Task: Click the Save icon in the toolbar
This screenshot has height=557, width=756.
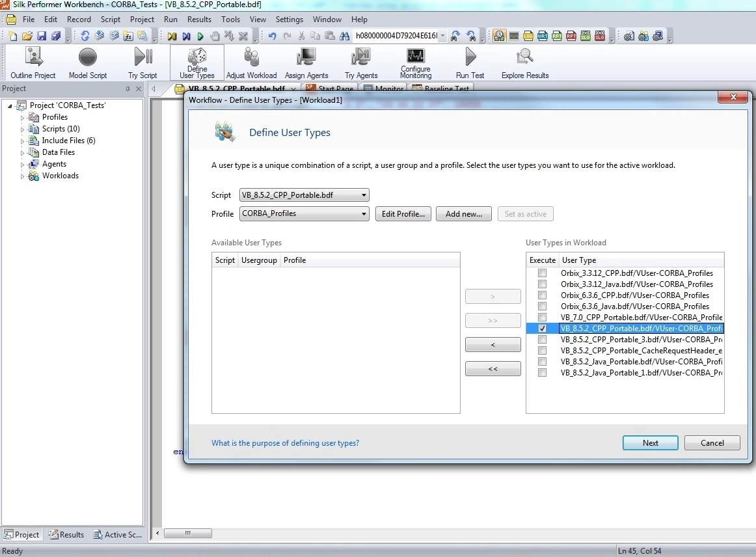Action: tap(42, 36)
